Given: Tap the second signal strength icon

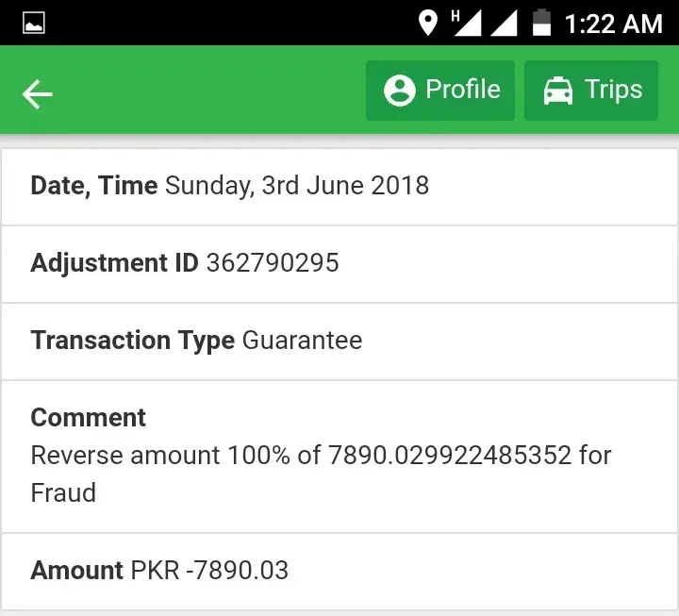Looking at the screenshot, I should point(505,23).
